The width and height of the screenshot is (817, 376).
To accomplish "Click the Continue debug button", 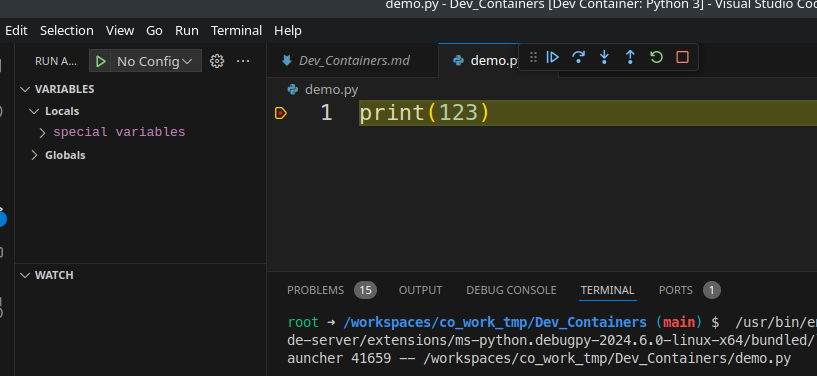I will [x=552, y=57].
